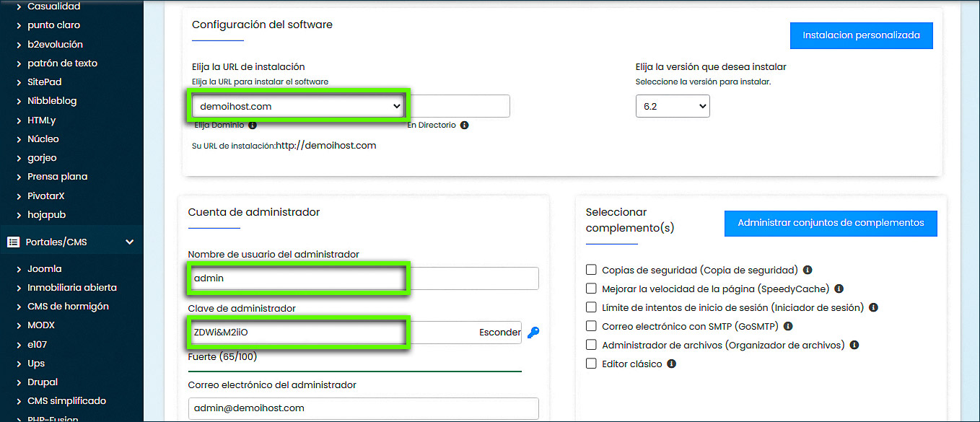Click info icon beside En Directorio

click(464, 125)
